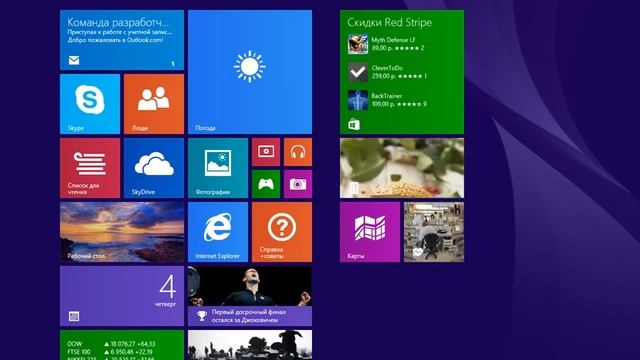Click the sun icon on weather tile
This screenshot has height=360, width=640.
point(250,67)
